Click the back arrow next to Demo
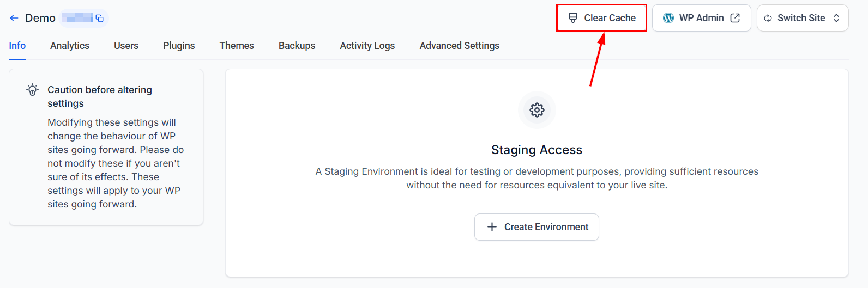This screenshot has width=868, height=288. tap(14, 18)
